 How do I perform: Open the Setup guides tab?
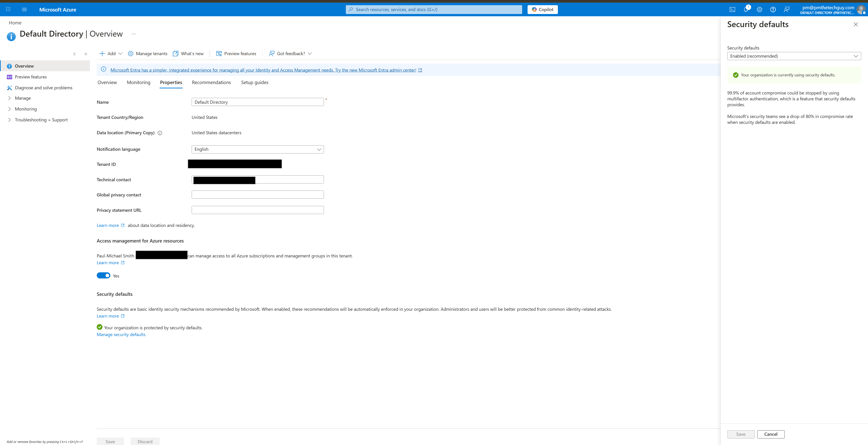(254, 82)
